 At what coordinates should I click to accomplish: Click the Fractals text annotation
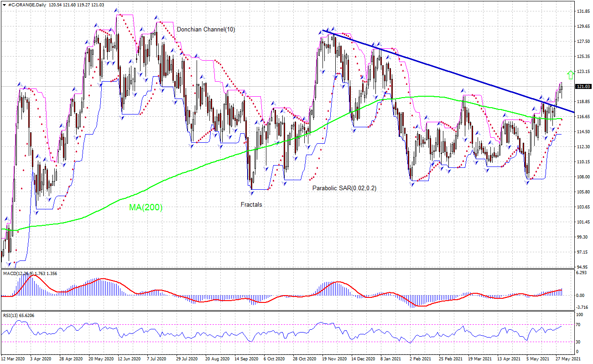point(250,205)
